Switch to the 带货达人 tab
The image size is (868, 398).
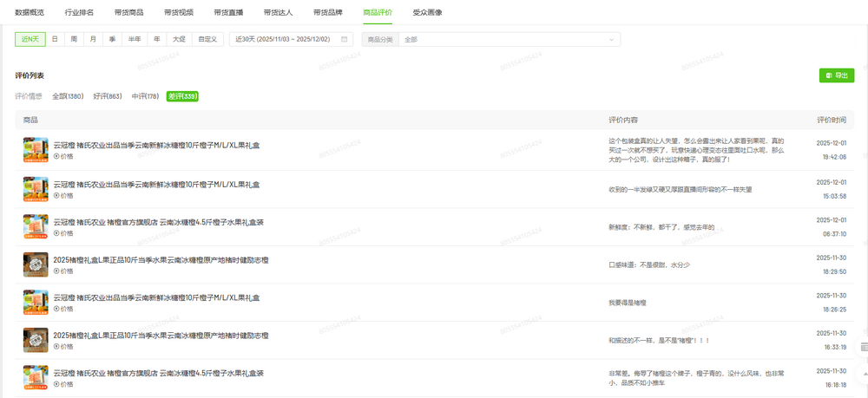tap(278, 13)
